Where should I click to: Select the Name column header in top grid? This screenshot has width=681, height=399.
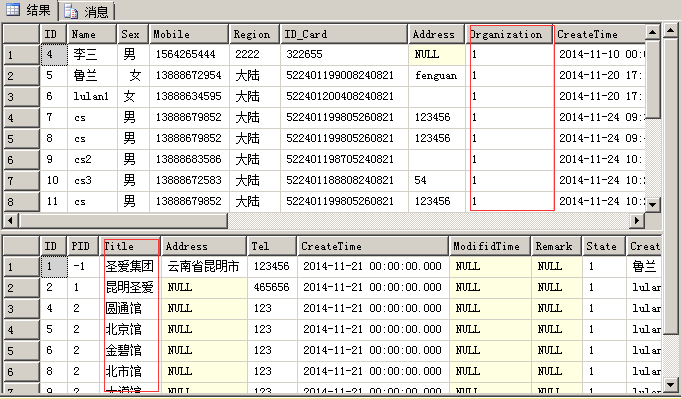(x=92, y=34)
